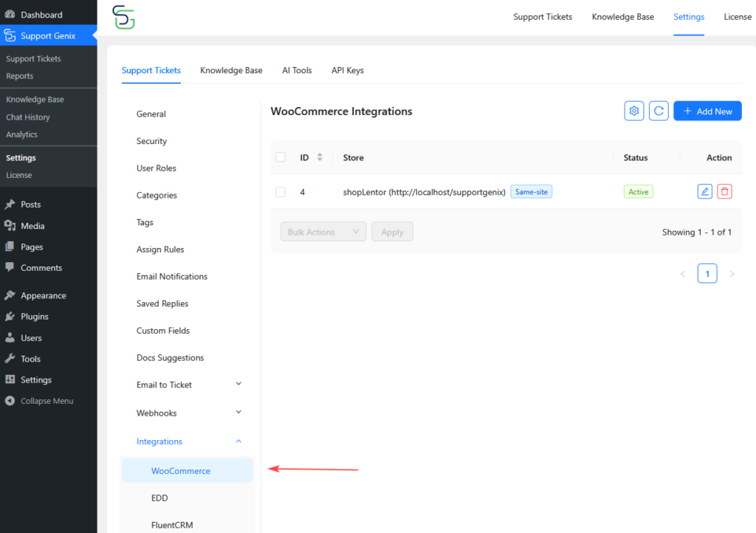The width and height of the screenshot is (756, 533).
Task: Open Media in the WordPress sidebar
Action: (32, 226)
